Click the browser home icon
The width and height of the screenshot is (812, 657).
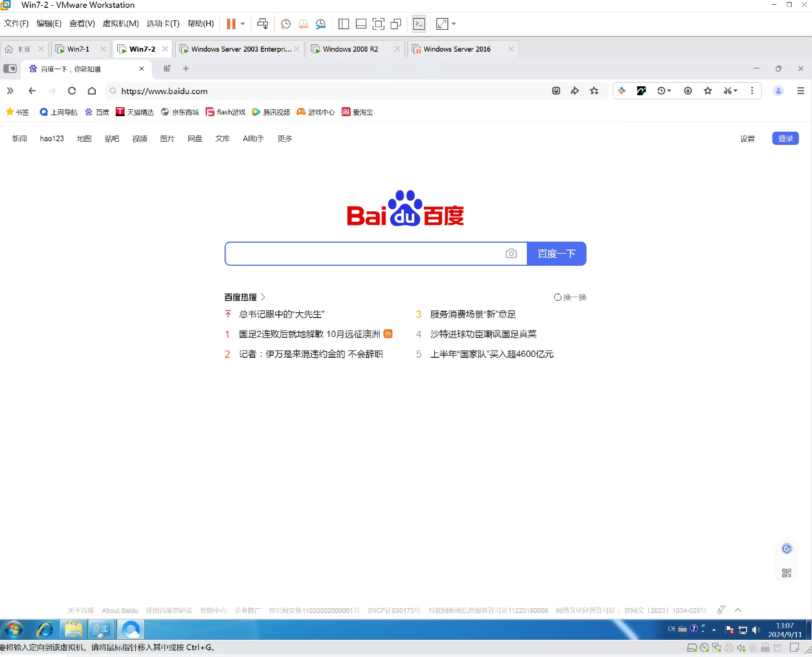(x=92, y=90)
